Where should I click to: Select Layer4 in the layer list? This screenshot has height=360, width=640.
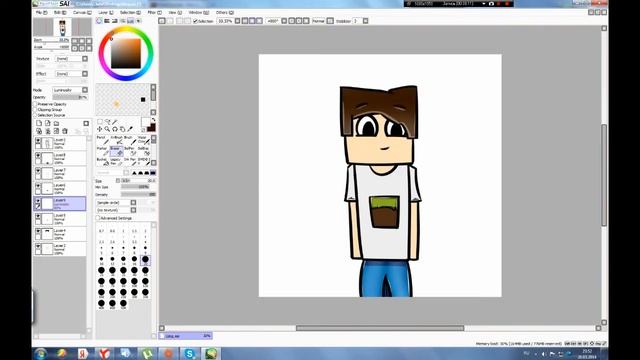60,234
